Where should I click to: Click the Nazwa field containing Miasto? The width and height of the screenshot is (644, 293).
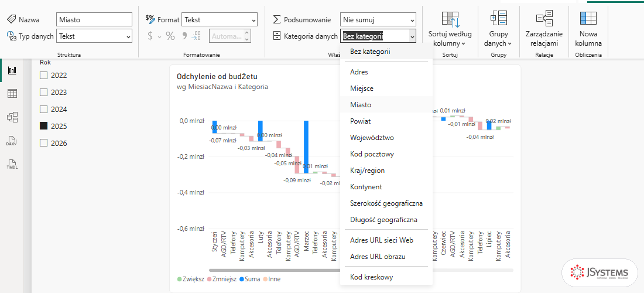(94, 19)
